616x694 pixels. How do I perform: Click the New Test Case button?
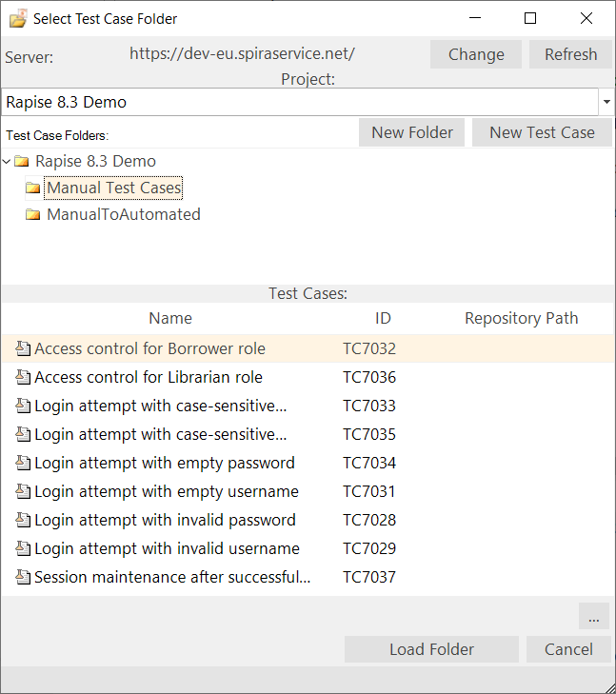(x=542, y=132)
